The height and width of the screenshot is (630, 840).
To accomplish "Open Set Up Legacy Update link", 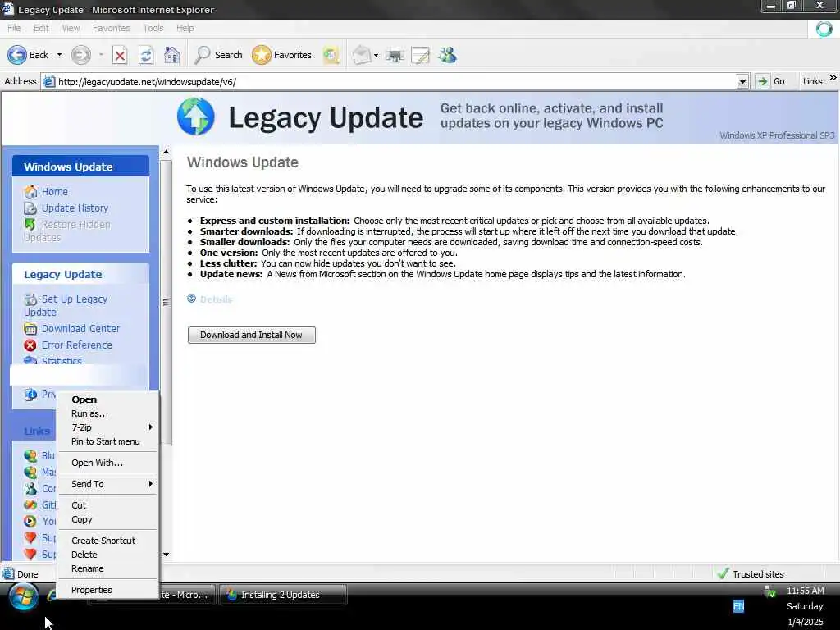I will 66,306.
